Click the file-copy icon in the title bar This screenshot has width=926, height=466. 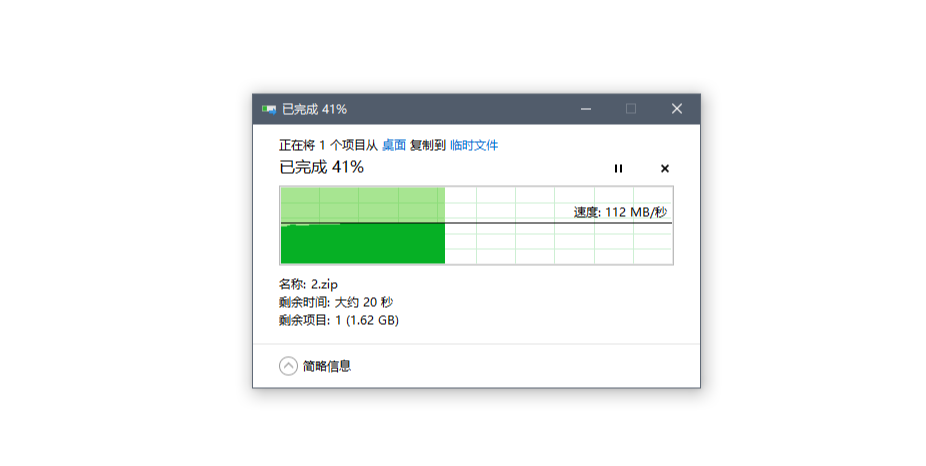click(x=269, y=109)
